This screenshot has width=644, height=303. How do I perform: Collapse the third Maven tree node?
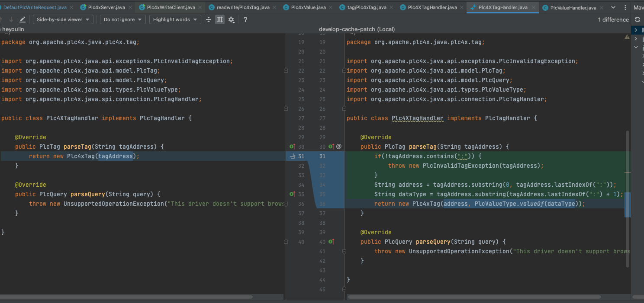pyautogui.click(x=636, y=48)
